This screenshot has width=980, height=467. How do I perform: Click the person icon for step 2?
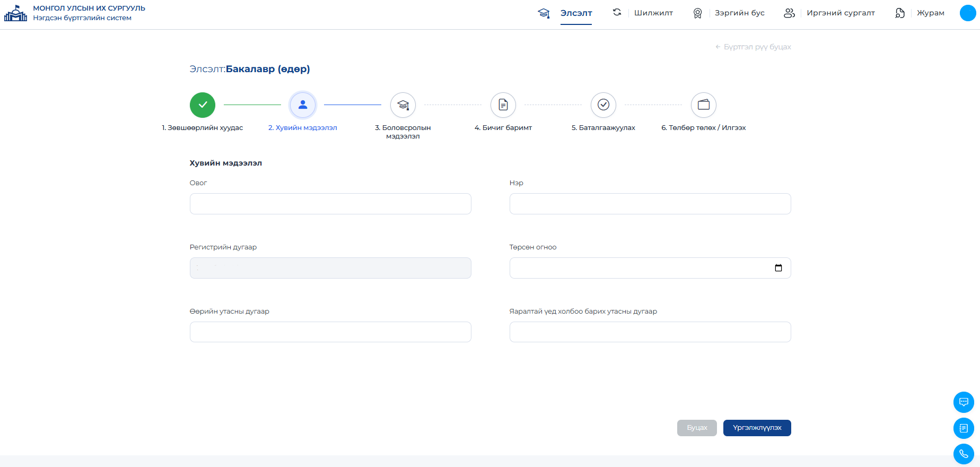303,105
